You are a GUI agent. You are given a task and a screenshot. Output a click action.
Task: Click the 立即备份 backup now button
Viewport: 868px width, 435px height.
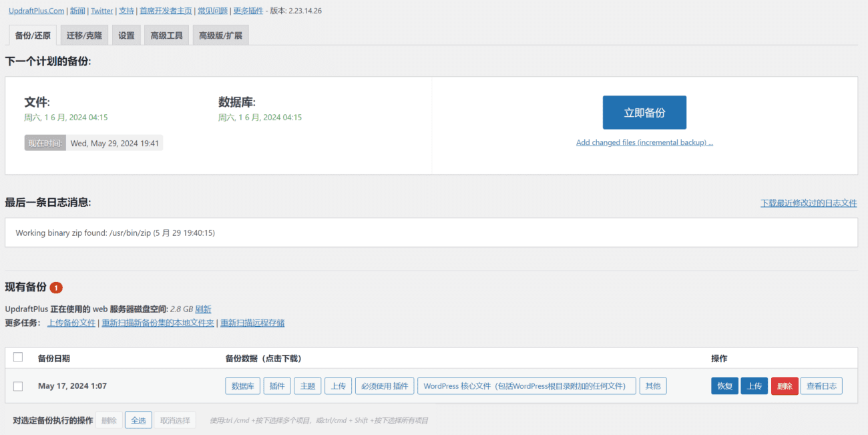coord(644,112)
